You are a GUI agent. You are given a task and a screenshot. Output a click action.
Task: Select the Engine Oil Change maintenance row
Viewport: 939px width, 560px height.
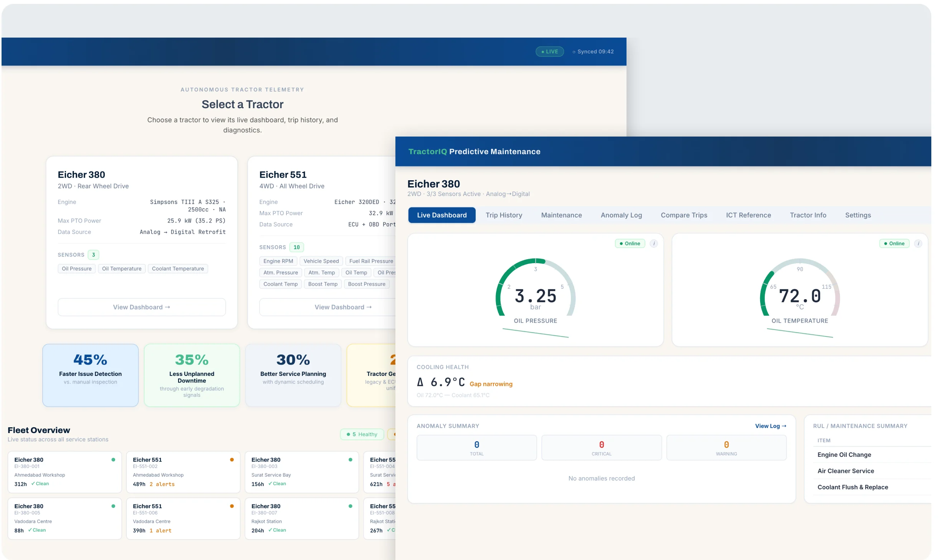coord(872,455)
